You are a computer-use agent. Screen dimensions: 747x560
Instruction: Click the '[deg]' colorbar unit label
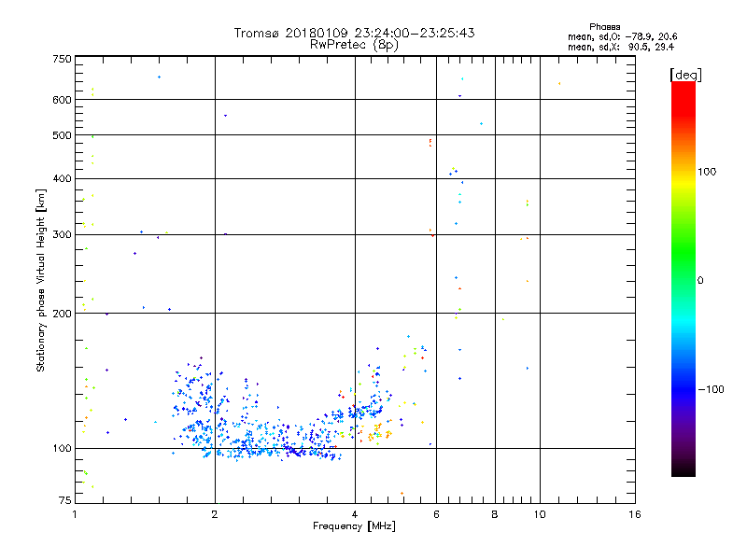pyautogui.click(x=685, y=75)
